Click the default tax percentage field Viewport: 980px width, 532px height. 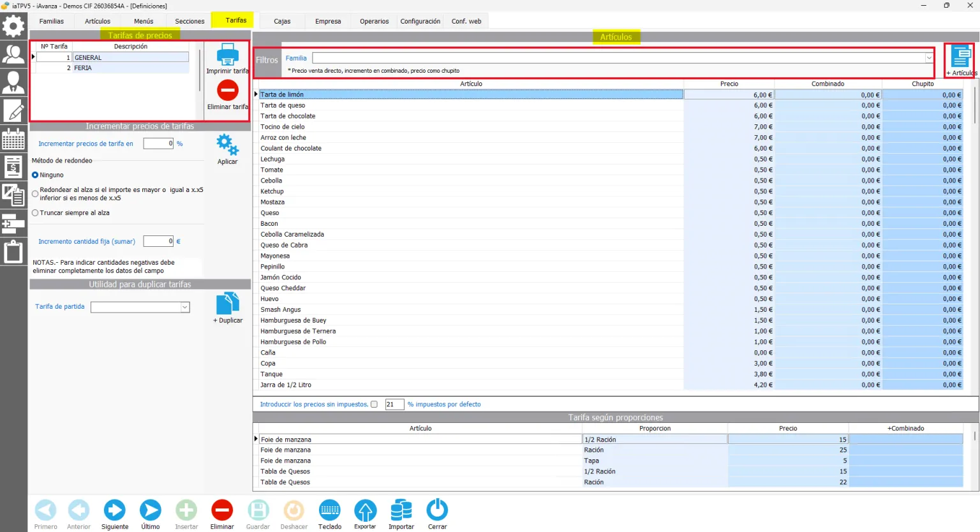tap(394, 404)
